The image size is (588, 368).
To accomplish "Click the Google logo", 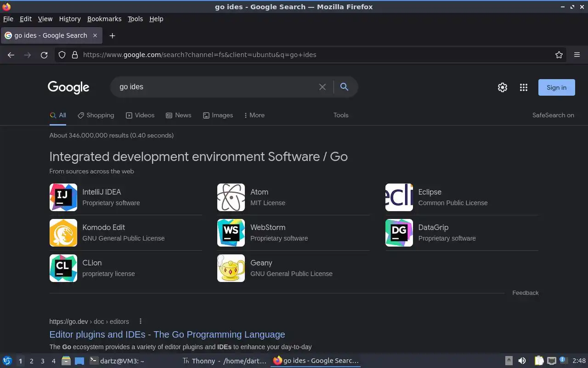I will 68,87.
